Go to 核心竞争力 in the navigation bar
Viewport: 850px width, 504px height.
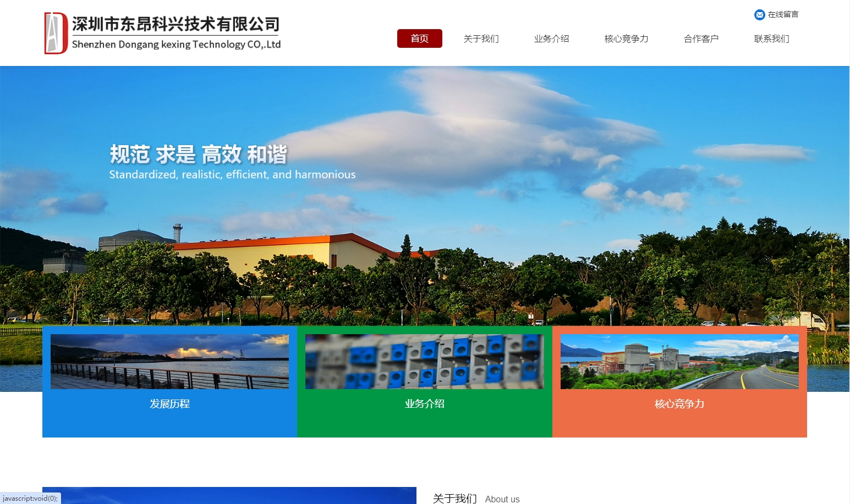pos(626,38)
